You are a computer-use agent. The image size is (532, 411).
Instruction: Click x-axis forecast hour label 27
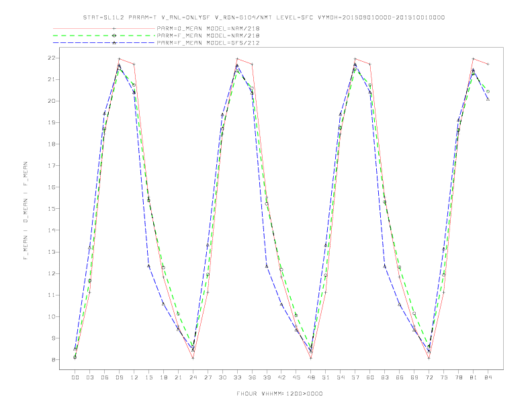208,377
